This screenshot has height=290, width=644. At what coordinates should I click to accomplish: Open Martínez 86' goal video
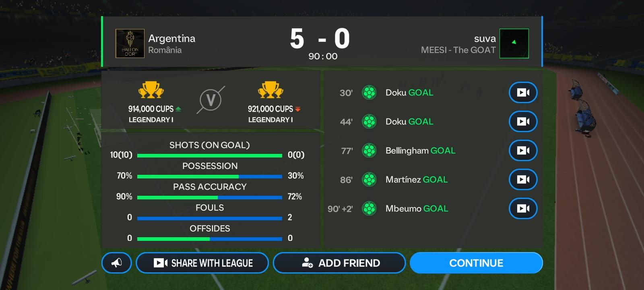(x=523, y=180)
